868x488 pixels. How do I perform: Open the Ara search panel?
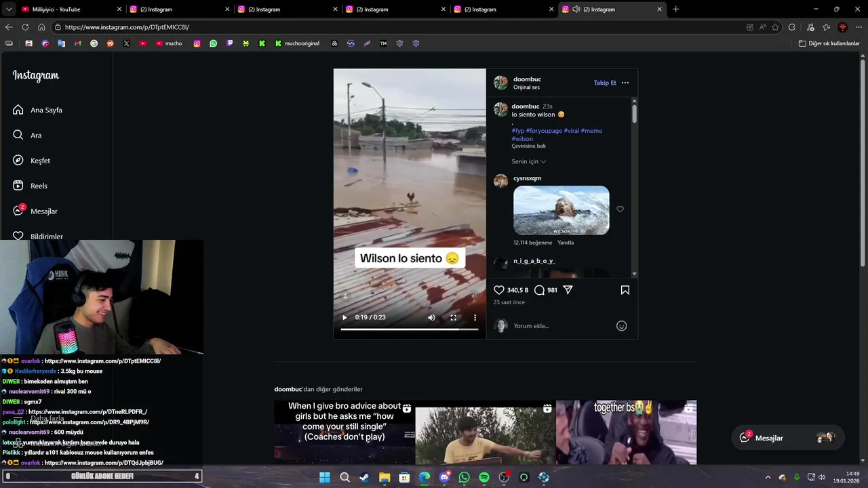click(x=27, y=135)
